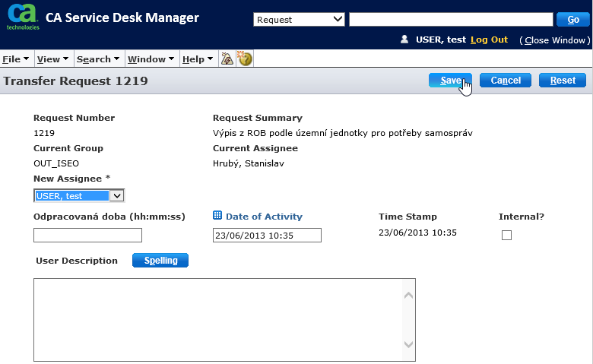Open the Date of Activity calendar icon

tap(217, 216)
